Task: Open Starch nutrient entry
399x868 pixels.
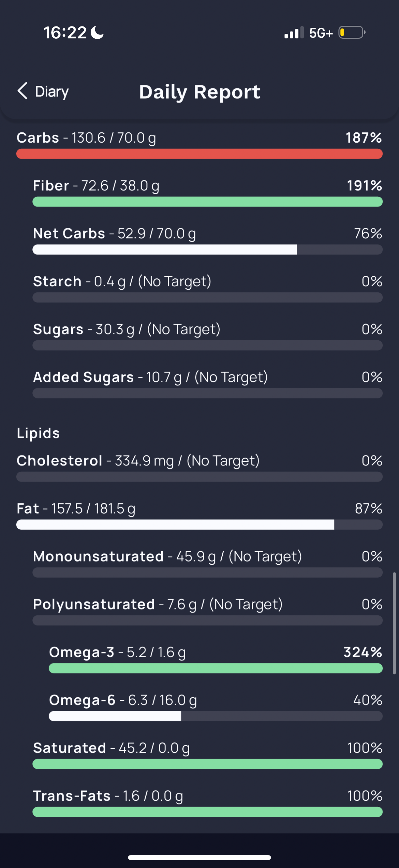Action: [207, 288]
